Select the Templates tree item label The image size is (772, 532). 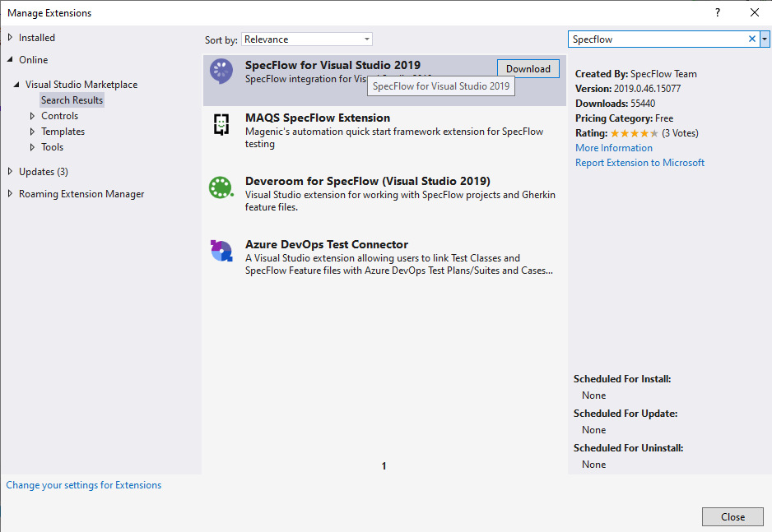pos(63,132)
